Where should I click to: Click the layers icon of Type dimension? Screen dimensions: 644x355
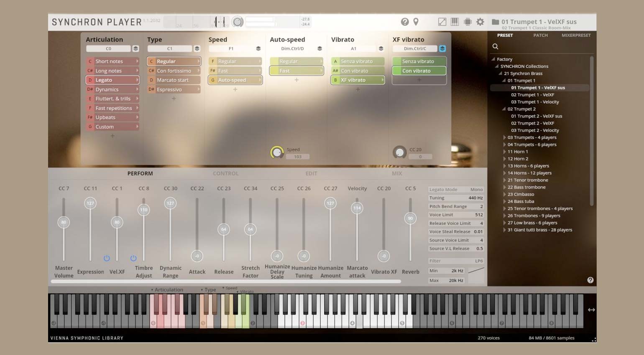click(x=197, y=48)
